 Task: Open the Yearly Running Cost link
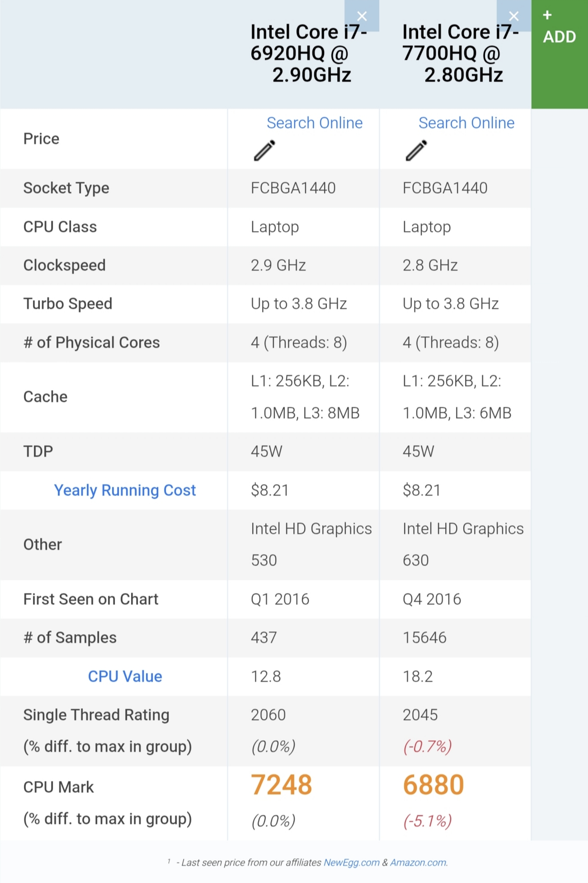click(x=125, y=490)
